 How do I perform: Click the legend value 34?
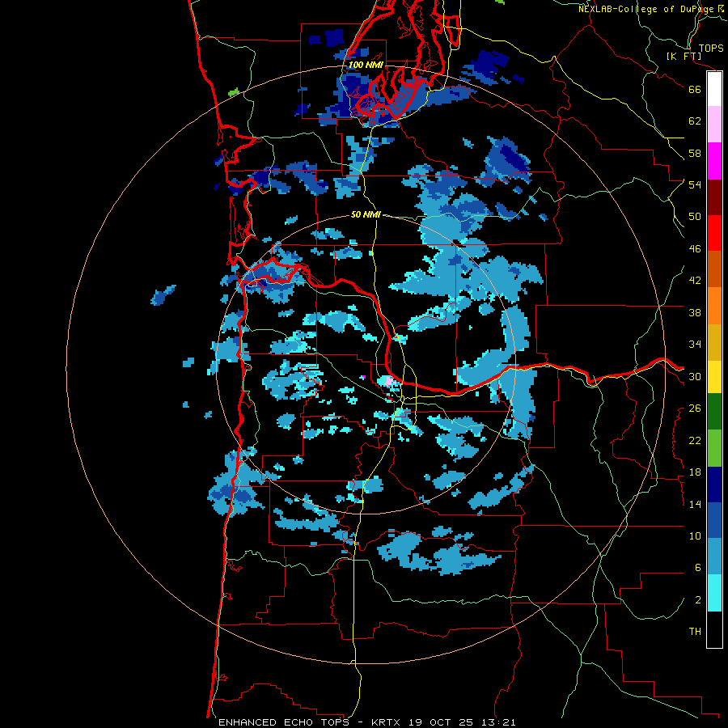tap(695, 345)
